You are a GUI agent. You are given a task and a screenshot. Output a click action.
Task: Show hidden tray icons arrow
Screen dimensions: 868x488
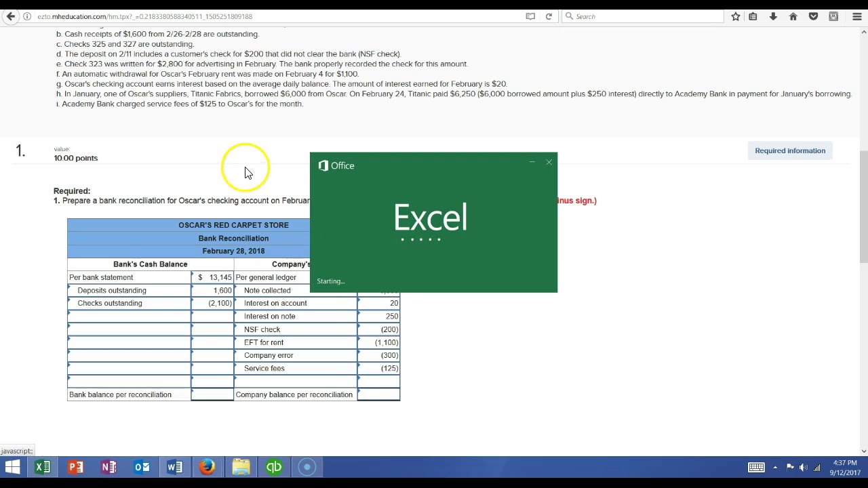click(x=775, y=467)
